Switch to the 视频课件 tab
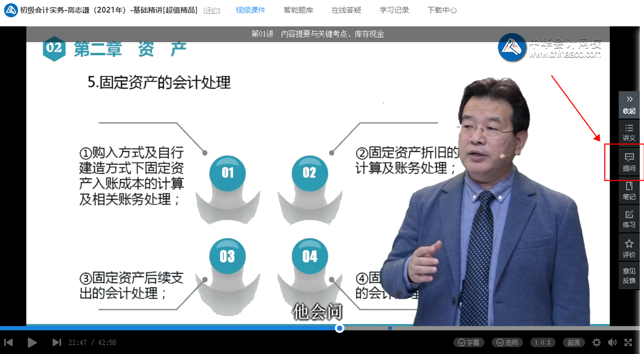 tap(251, 10)
